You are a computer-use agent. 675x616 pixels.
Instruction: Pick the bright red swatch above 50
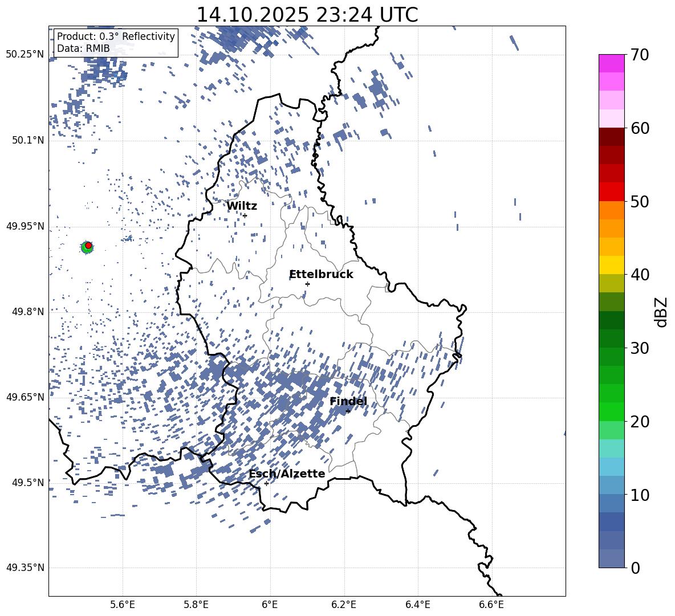tap(611, 192)
